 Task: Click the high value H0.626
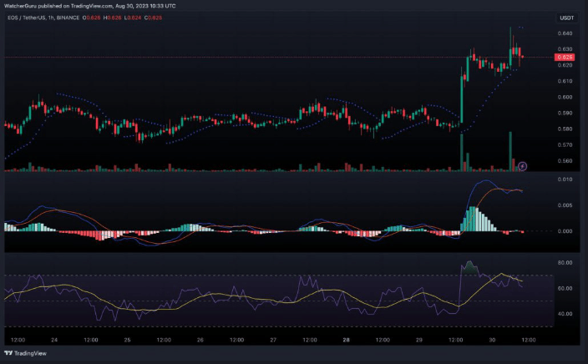coord(112,18)
